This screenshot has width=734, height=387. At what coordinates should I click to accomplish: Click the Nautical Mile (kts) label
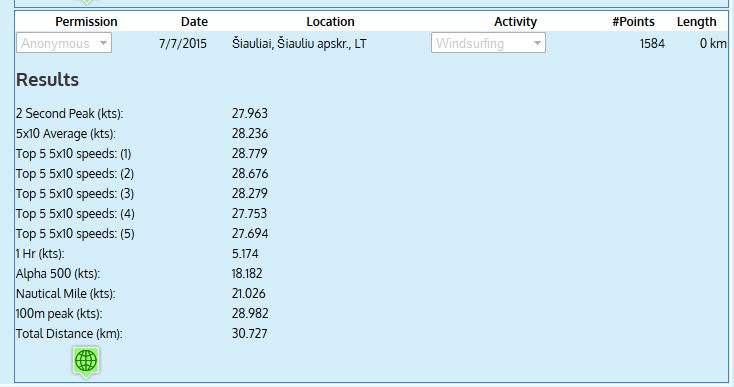(x=66, y=294)
